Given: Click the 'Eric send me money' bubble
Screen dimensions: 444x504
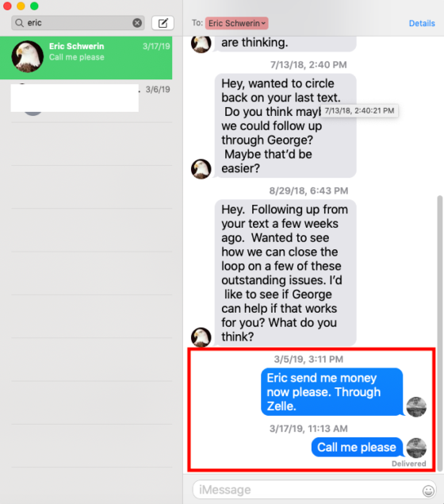Looking at the screenshot, I should click(332, 392).
